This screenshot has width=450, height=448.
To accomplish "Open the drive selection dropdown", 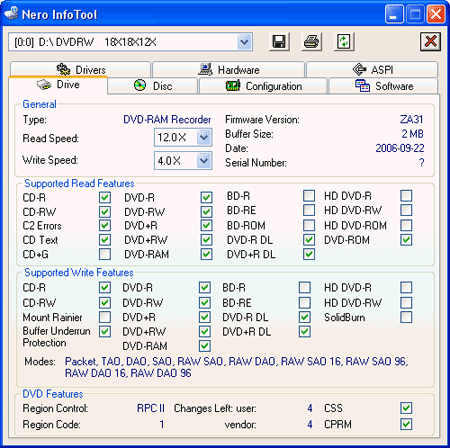I will coord(244,42).
